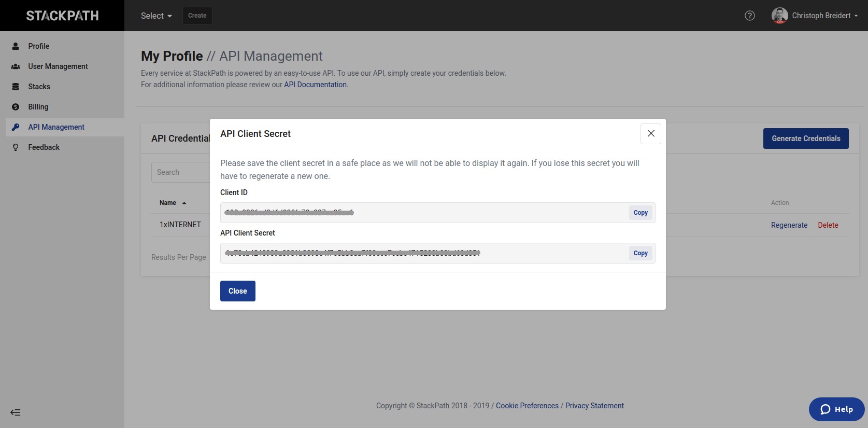Screen dimensions: 868x428
Task: Collapse the sidebar with the arrow icon
Action: (16, 412)
